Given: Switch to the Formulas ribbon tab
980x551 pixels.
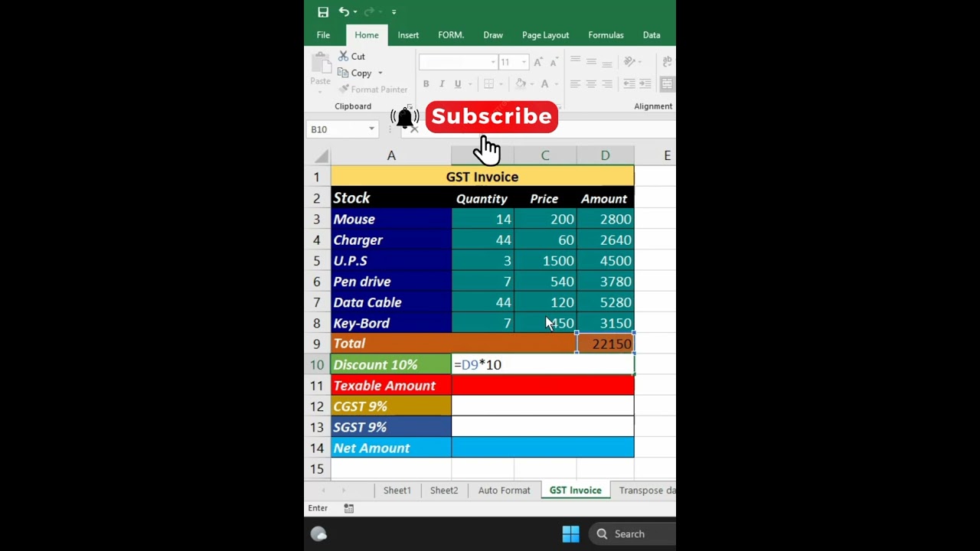Looking at the screenshot, I should [606, 35].
